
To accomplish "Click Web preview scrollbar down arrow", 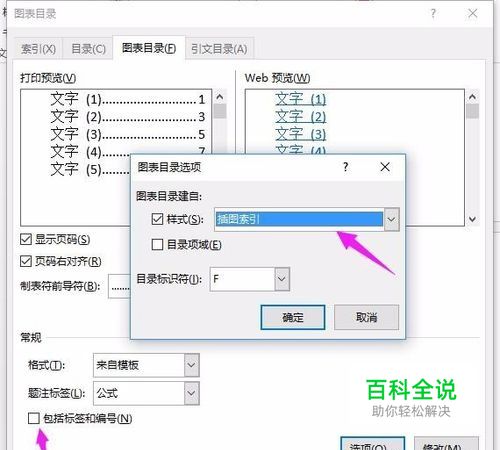I will point(472,219).
